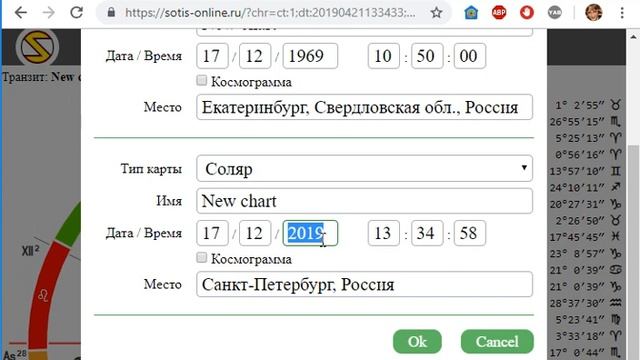This screenshot has height=360, width=640.
Task: Click the gray YAB extension icon
Action: pyautogui.click(x=554, y=13)
